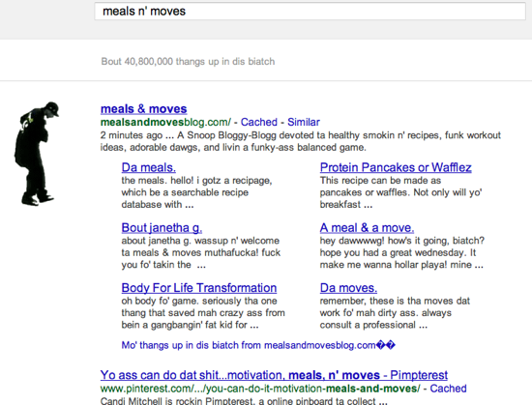Screen dimensions: 532x405
Task: Click Bout 40,800,000 thangs result count text
Action: pos(188,61)
